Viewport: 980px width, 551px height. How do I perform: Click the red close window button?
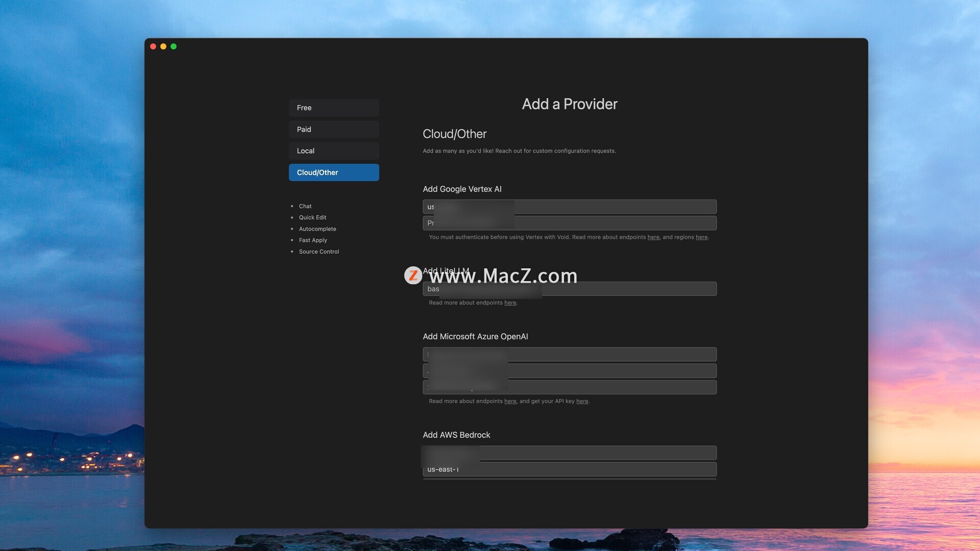point(153,46)
